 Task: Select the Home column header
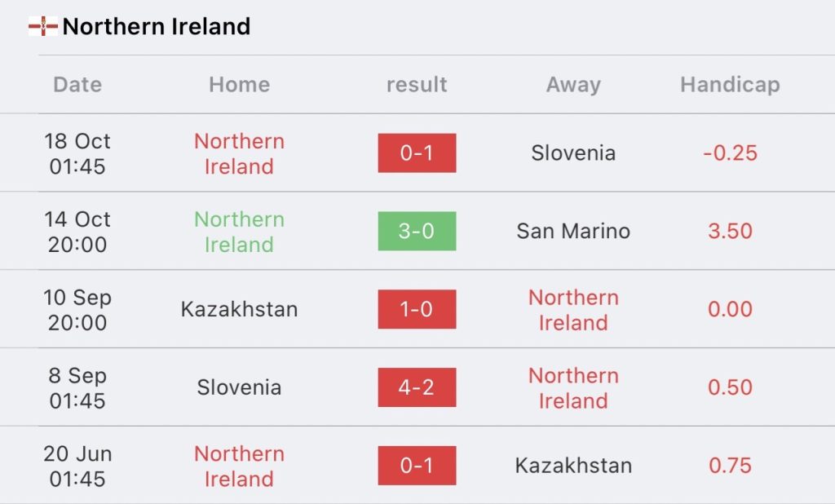[240, 85]
